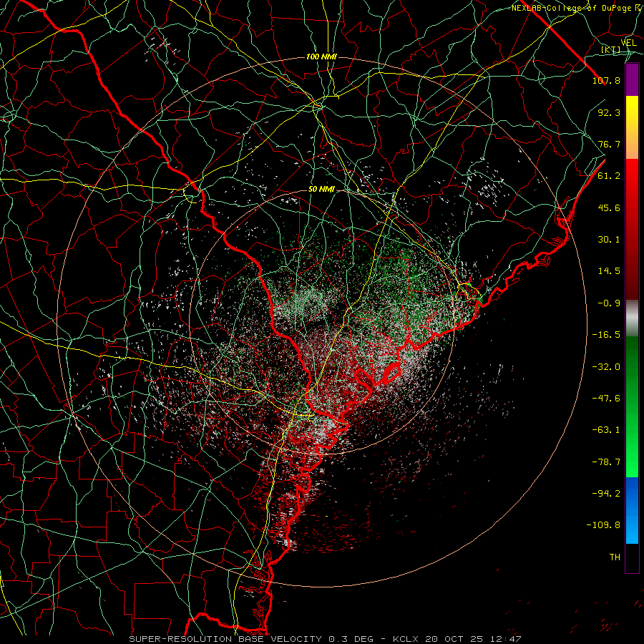The height and width of the screenshot is (644, 644).
Task: Click the 100 NMI range ring label
Action: pyautogui.click(x=321, y=57)
